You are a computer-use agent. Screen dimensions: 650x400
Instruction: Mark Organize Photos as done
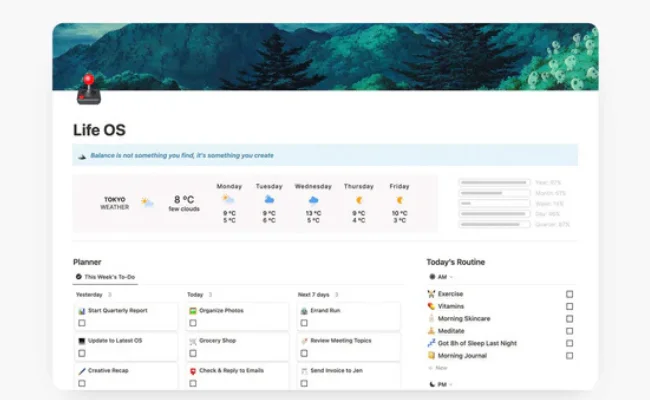click(193, 323)
